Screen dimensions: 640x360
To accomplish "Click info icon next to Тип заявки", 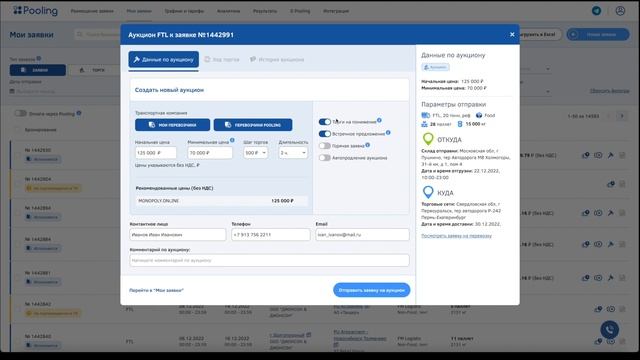I will [x=39, y=58].
